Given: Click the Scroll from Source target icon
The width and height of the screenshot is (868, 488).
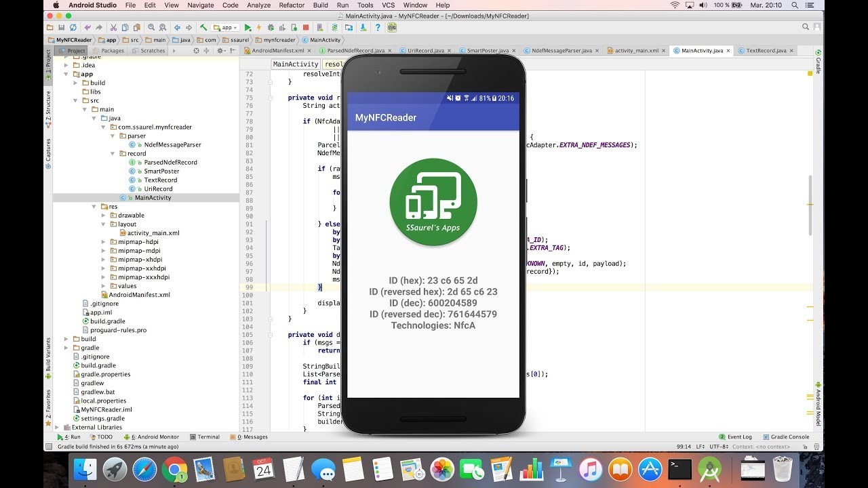Looking at the screenshot, I should [x=196, y=51].
